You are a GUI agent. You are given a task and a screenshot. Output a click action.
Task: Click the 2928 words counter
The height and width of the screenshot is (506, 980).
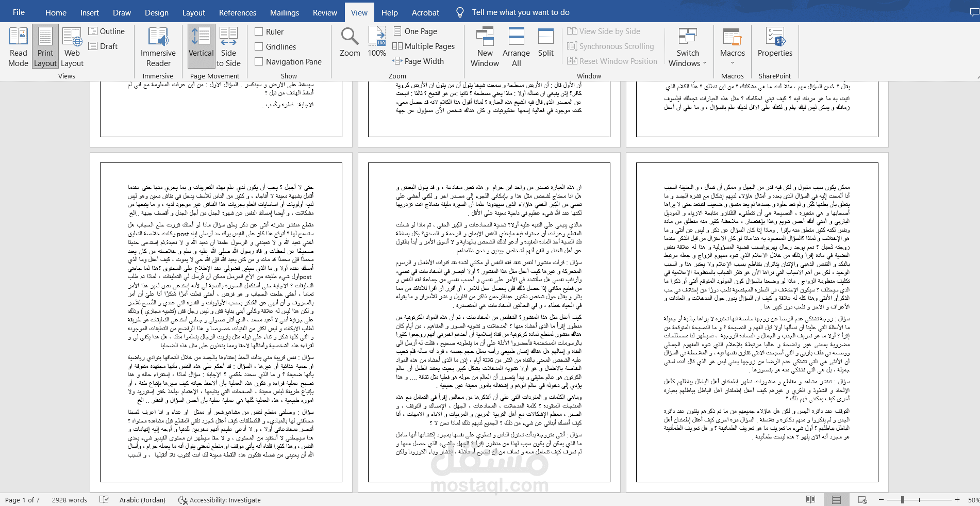click(x=70, y=500)
